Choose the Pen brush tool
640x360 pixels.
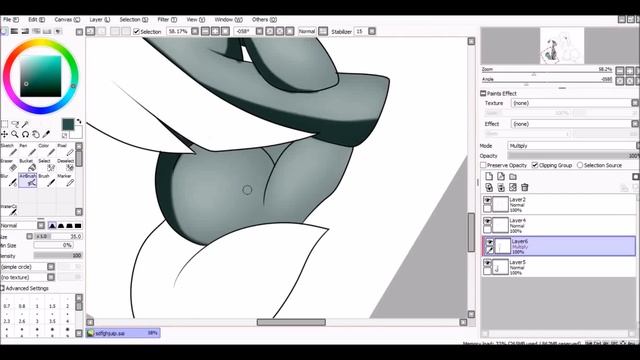tap(28, 150)
